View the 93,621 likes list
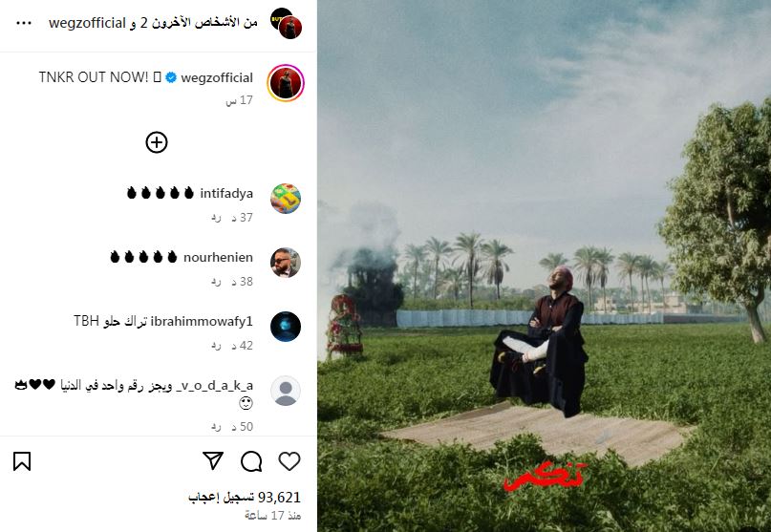Image resolution: width=771 pixels, height=532 pixels. tap(245, 497)
